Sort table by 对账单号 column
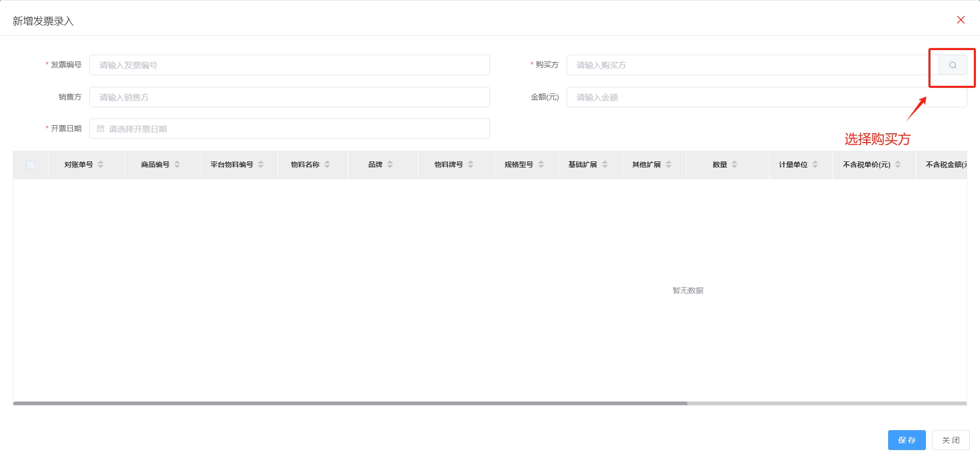Image resolution: width=980 pixels, height=471 pixels. (101, 164)
